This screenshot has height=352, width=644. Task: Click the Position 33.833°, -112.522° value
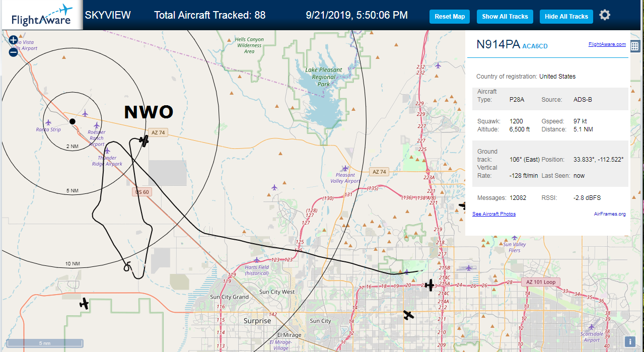[599, 160]
